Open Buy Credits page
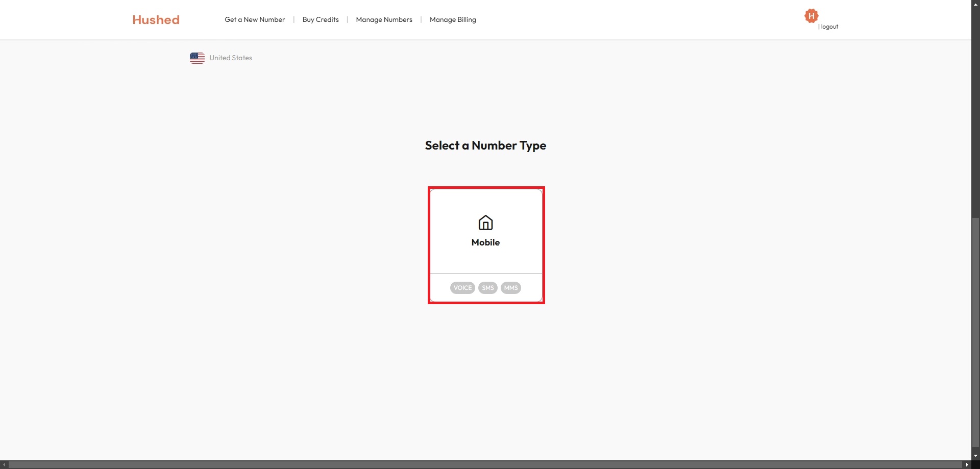 coord(321,19)
